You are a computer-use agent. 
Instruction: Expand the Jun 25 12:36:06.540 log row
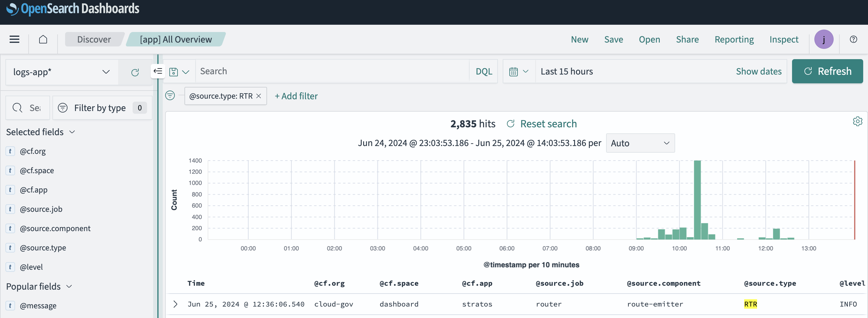(x=175, y=304)
